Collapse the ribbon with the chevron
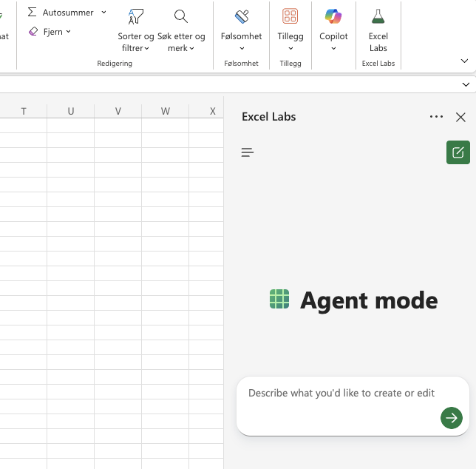 [464, 61]
